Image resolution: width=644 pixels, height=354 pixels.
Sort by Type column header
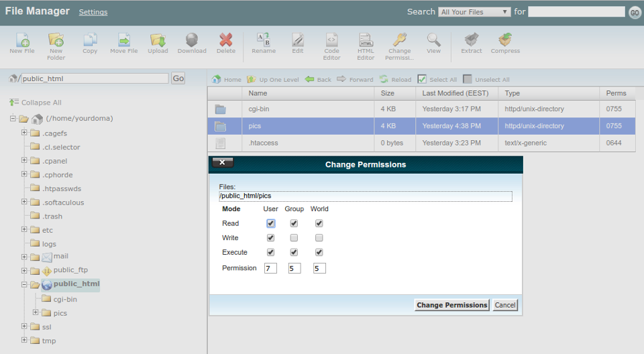pos(549,93)
